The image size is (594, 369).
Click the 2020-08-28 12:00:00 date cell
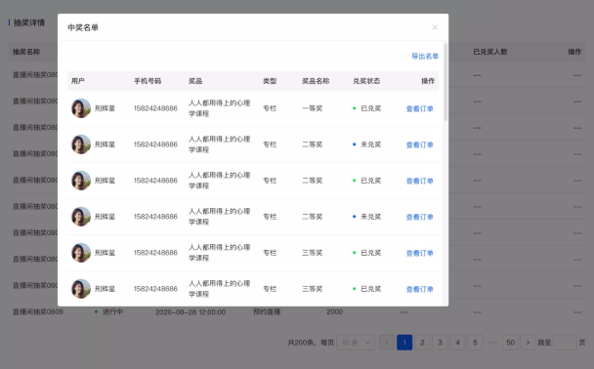click(191, 312)
